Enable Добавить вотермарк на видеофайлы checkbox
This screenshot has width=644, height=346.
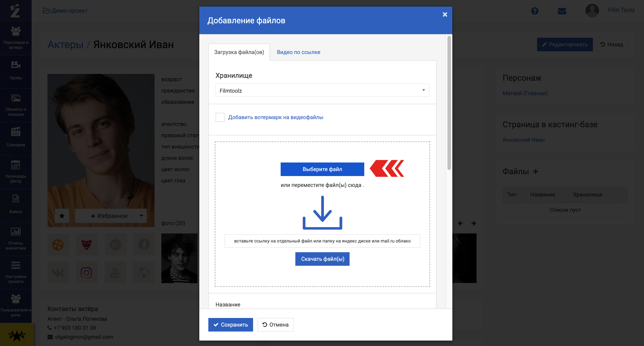pos(220,117)
